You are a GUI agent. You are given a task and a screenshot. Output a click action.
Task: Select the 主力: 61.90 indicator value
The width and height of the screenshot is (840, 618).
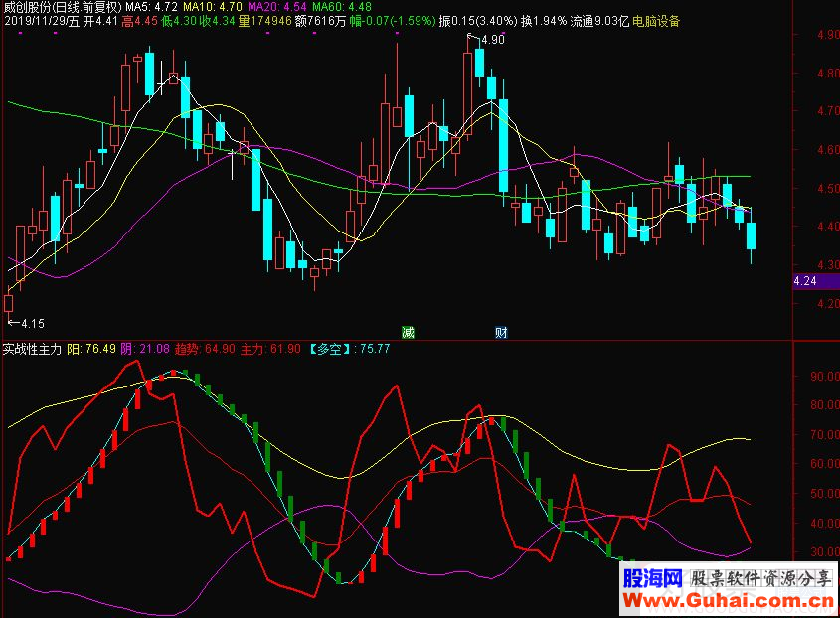(x=270, y=349)
